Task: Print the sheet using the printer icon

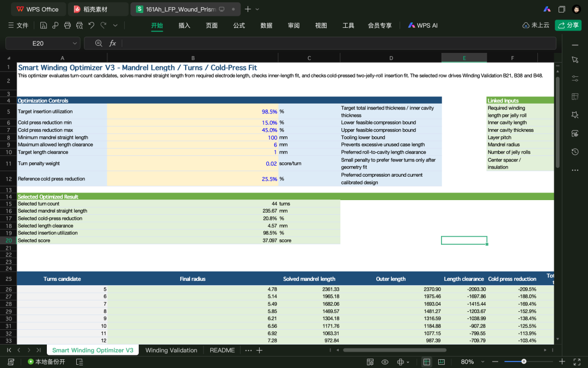Action: click(68, 25)
